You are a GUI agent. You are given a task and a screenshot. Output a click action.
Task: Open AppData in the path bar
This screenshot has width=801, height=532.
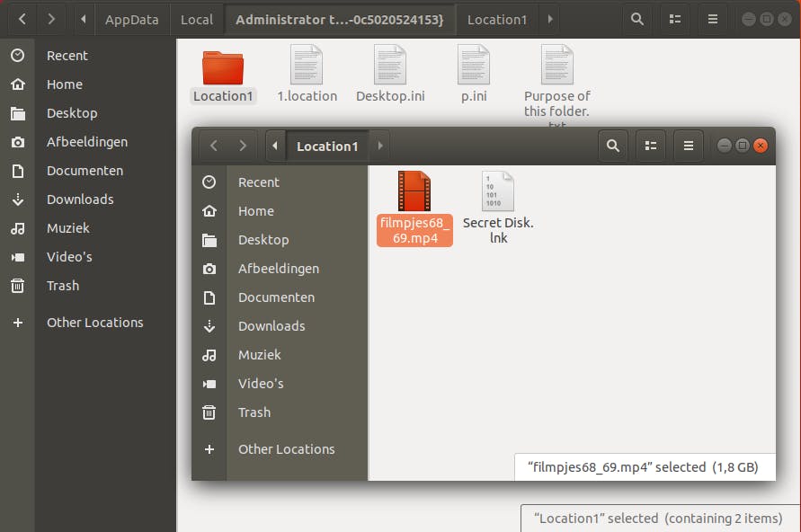click(x=132, y=20)
